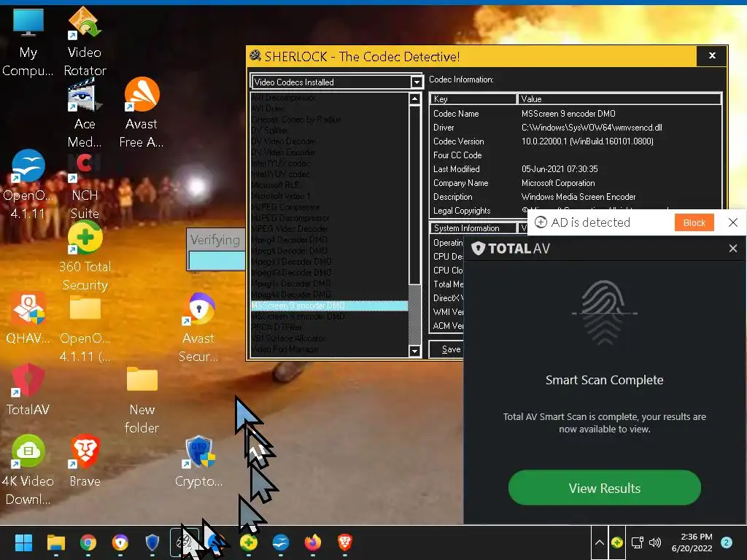Screen dimensions: 747x560
Task: Click the System Information column header
Action: pyautogui.click(x=473, y=228)
